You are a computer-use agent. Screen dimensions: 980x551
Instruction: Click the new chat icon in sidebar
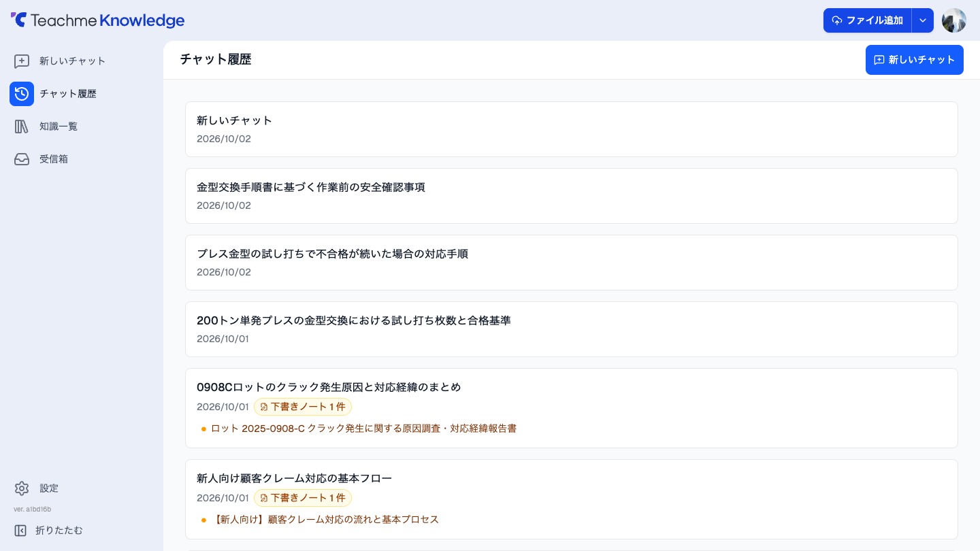tap(22, 61)
